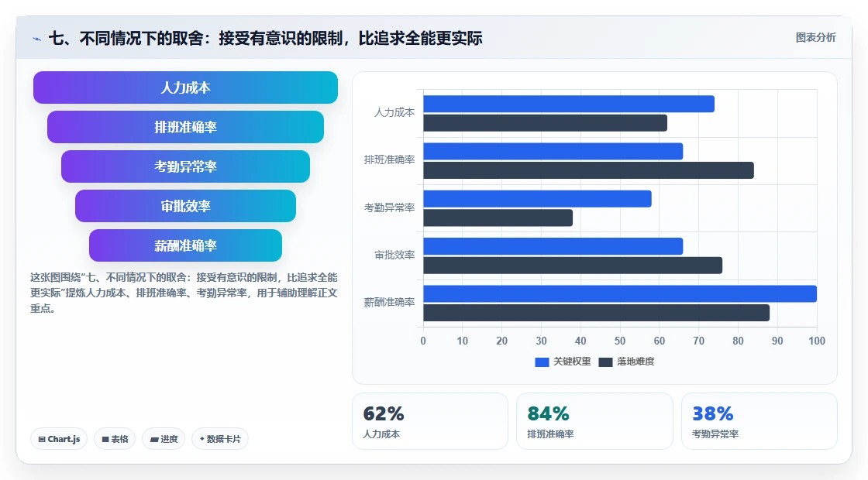Click the section title 七、不同情况下的取舍
Viewport: 868px width, 480px height.
[265, 38]
